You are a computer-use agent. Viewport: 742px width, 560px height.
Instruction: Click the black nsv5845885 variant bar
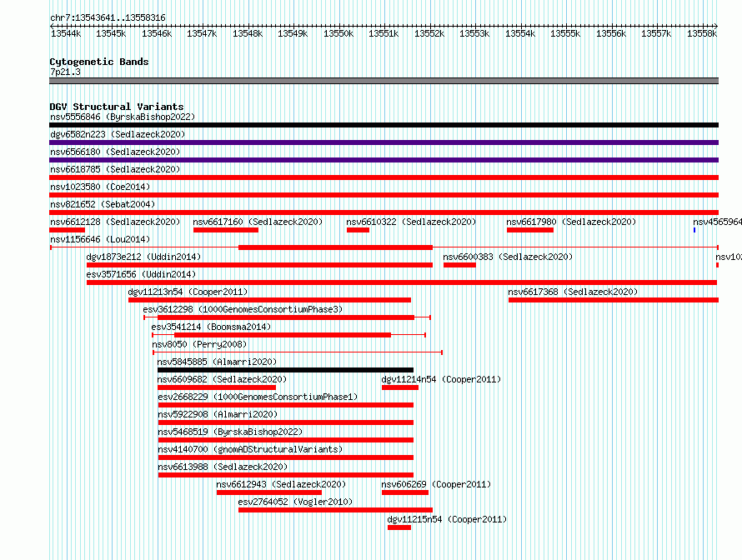pos(285,370)
